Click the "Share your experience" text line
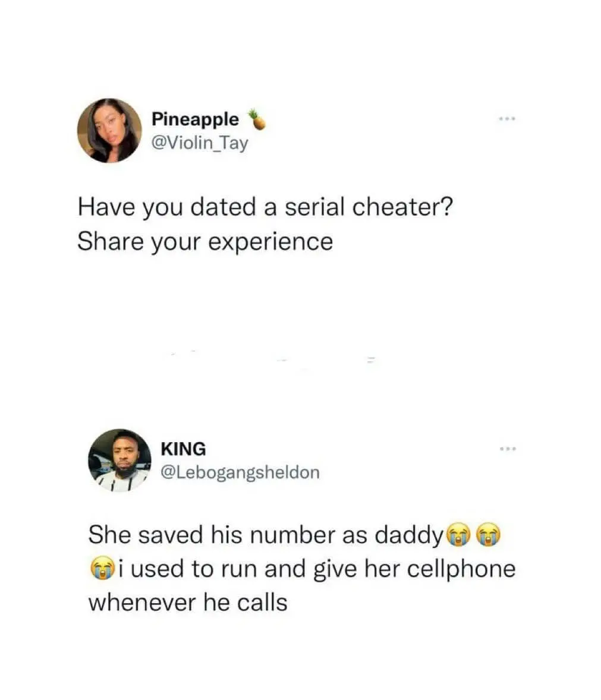This screenshot has height=700, width=601. coord(206,242)
